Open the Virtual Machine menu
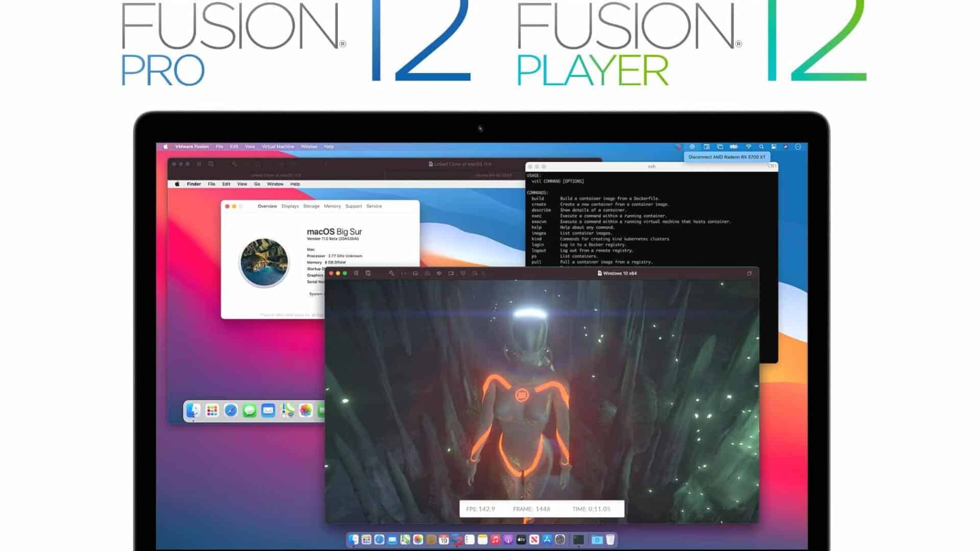 coord(278,146)
